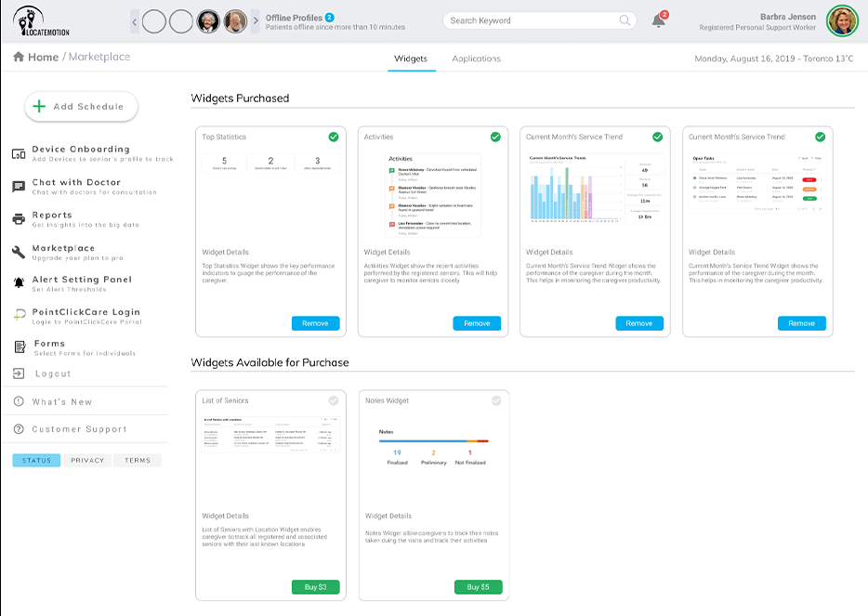Select the Notes Widget grey checkbox
868x616 pixels.
point(496,400)
